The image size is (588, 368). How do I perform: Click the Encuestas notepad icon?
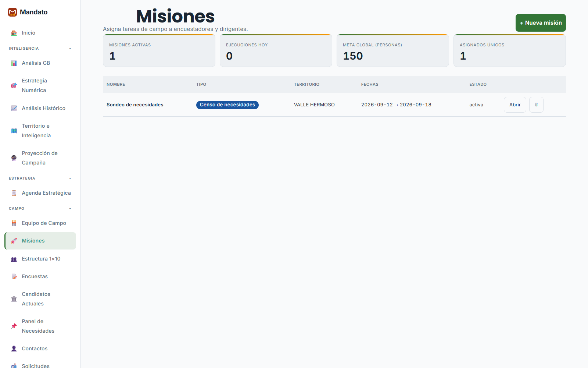tap(14, 276)
